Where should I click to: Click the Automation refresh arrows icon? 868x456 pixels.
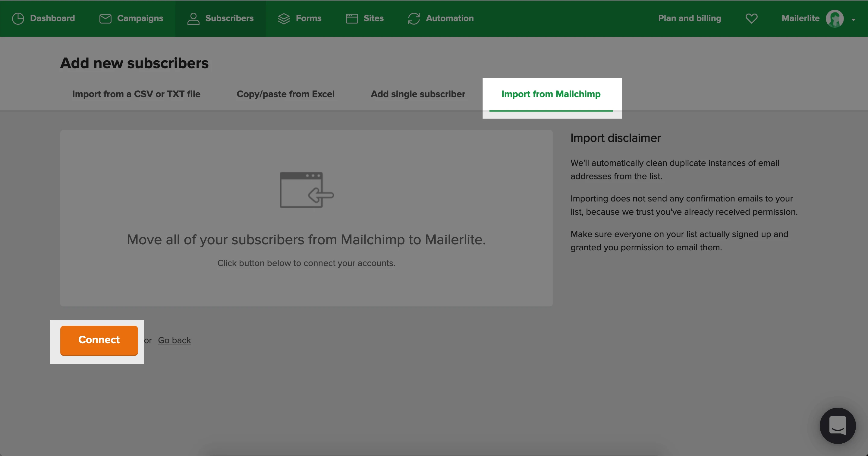pyautogui.click(x=414, y=19)
